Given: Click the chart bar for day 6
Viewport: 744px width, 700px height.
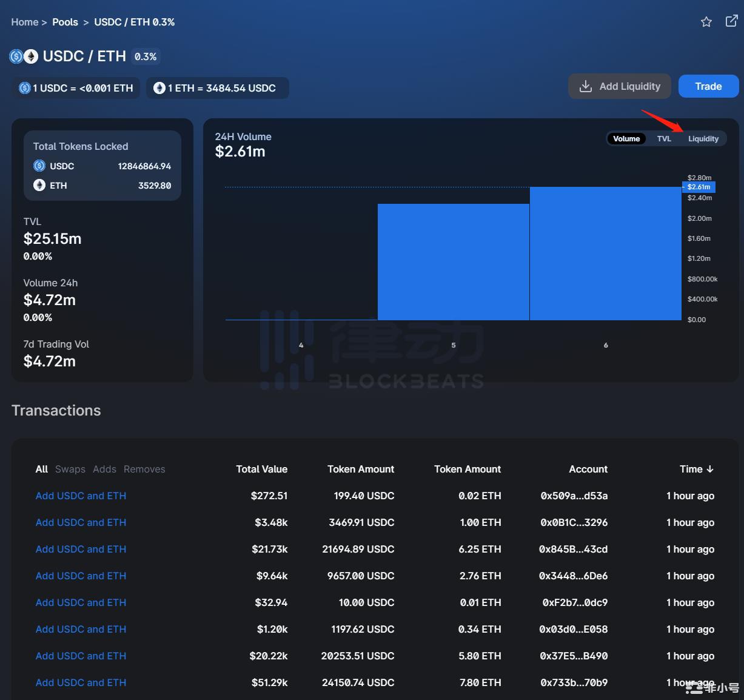Looking at the screenshot, I should click(x=606, y=254).
